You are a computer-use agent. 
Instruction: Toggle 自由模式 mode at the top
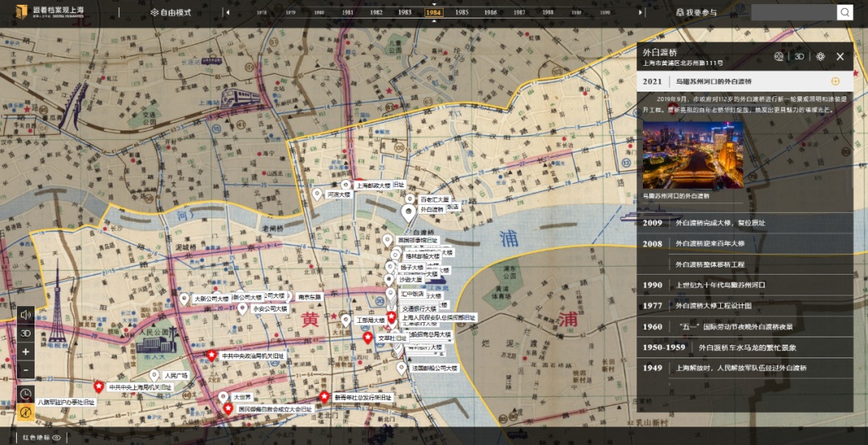170,13
